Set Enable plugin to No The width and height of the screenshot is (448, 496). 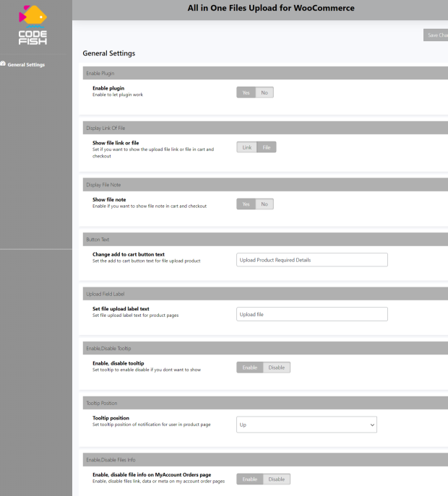(264, 92)
